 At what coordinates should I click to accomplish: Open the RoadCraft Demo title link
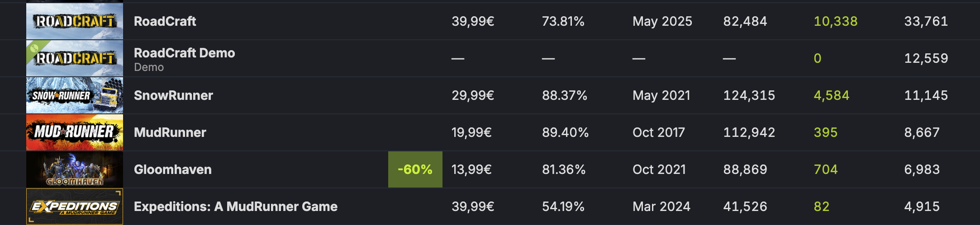tap(184, 53)
